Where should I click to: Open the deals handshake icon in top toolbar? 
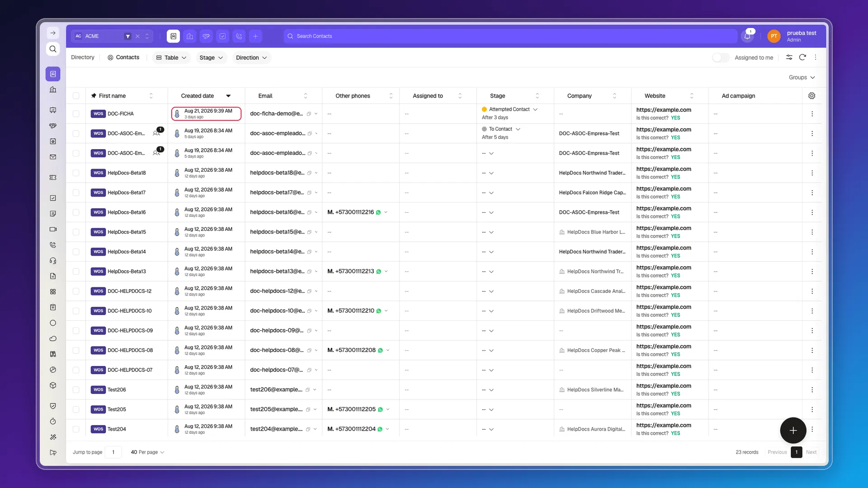tap(206, 36)
